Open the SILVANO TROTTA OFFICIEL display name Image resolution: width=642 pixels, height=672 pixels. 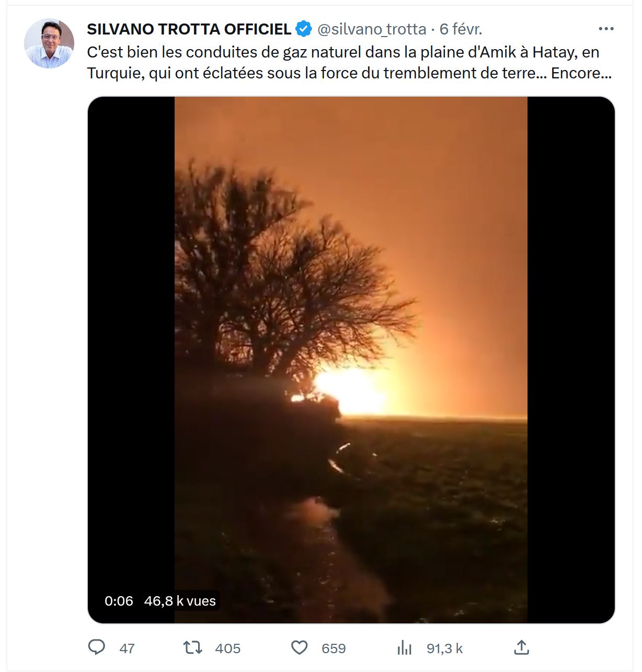click(189, 29)
